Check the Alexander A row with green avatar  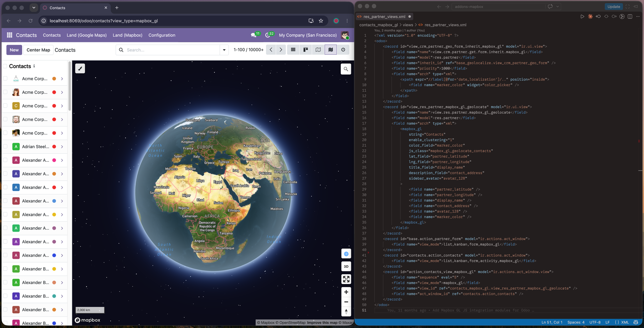point(5,228)
